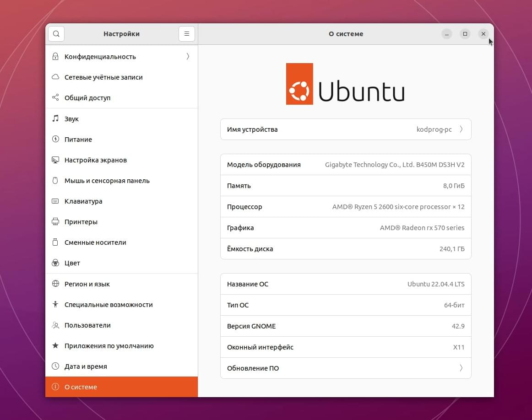The height and width of the screenshot is (420, 532).
Task: Open the Пользователи panel
Action: pos(121,325)
